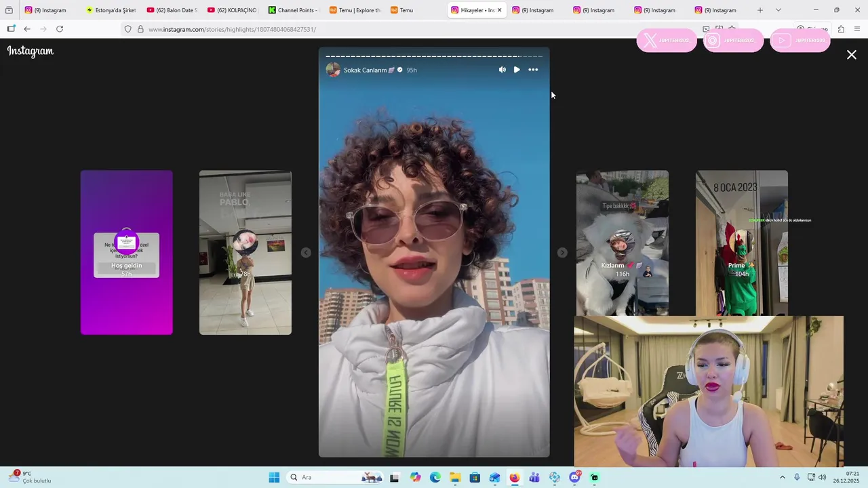Viewport: 868px width, 488px height.
Task: Open Microsoft Store from taskbar
Action: [x=475, y=477]
